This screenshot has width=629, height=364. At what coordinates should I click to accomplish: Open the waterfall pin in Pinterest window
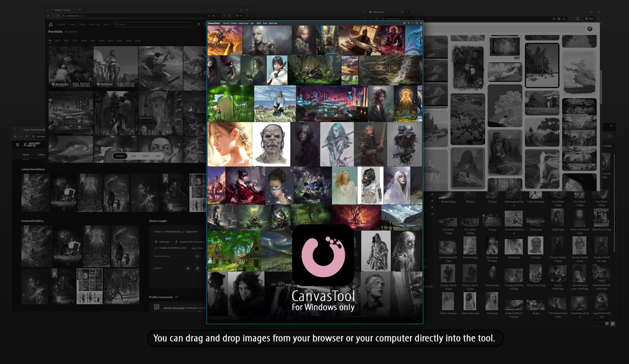pos(541,169)
